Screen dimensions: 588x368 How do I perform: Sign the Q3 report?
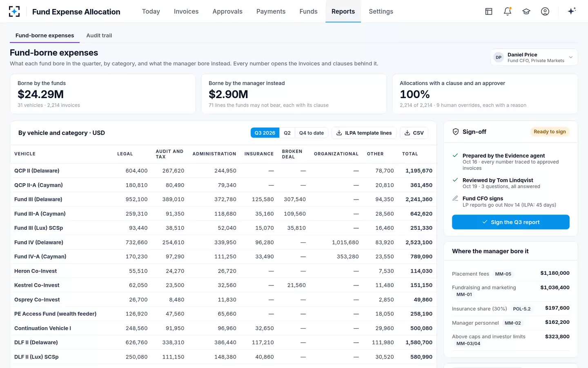click(511, 222)
